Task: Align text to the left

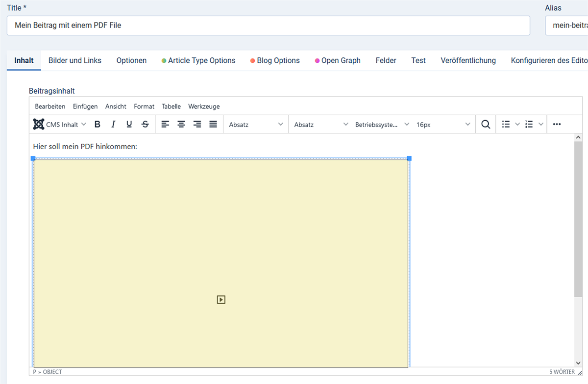Action: (166, 125)
